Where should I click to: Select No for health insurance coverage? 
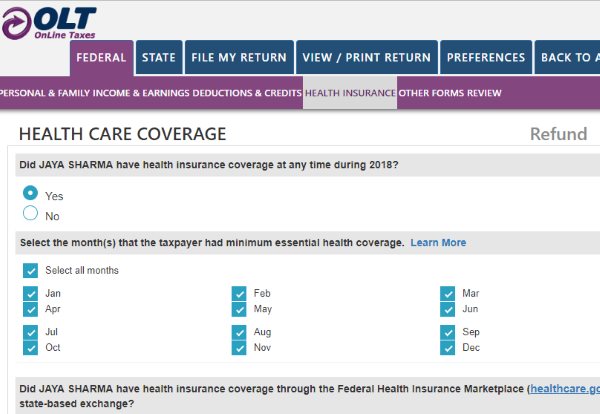pos(30,214)
